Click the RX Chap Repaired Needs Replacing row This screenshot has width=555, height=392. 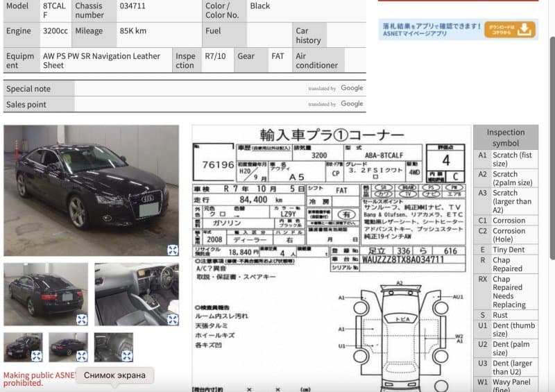(x=506, y=292)
